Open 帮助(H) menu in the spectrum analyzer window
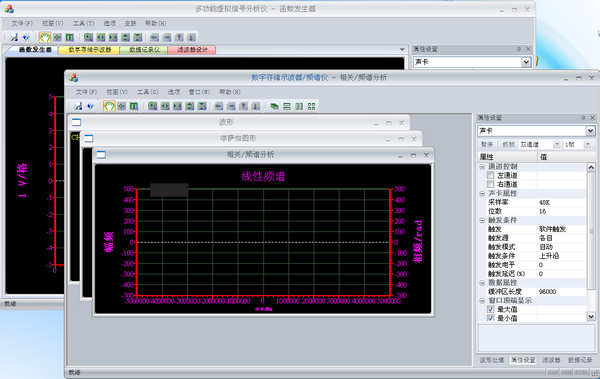The width and height of the screenshot is (600, 379). 230,92
